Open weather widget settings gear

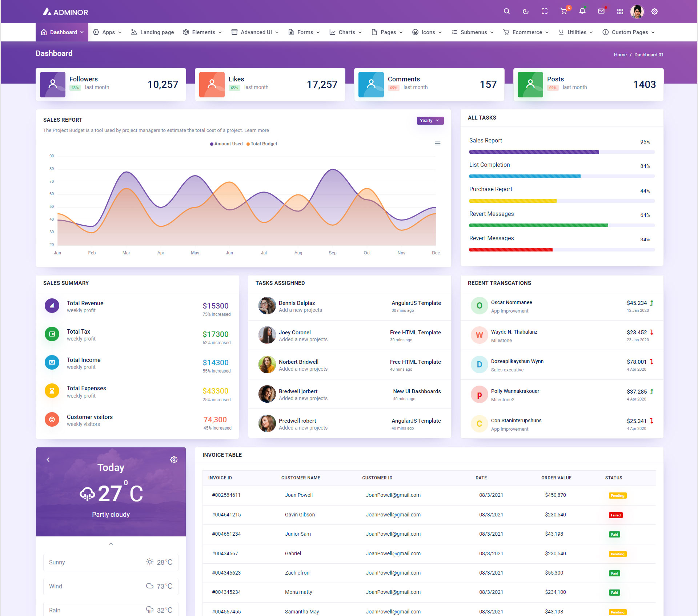(174, 459)
